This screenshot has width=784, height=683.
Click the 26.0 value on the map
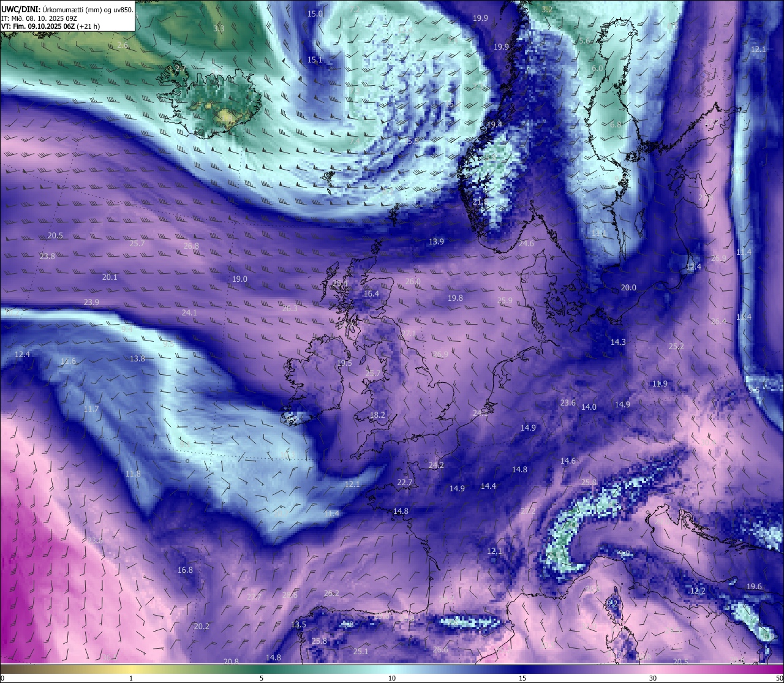pyautogui.click(x=413, y=282)
